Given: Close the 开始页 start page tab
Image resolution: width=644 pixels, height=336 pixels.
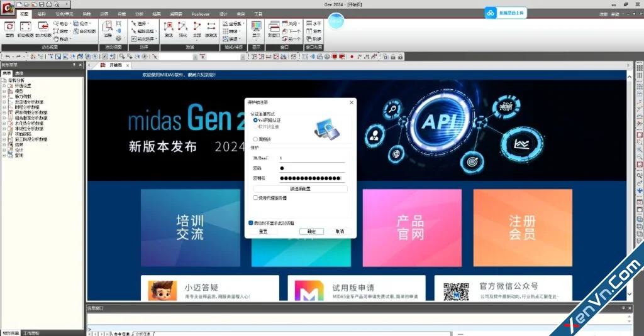Looking at the screenshot, I should pos(128,65).
